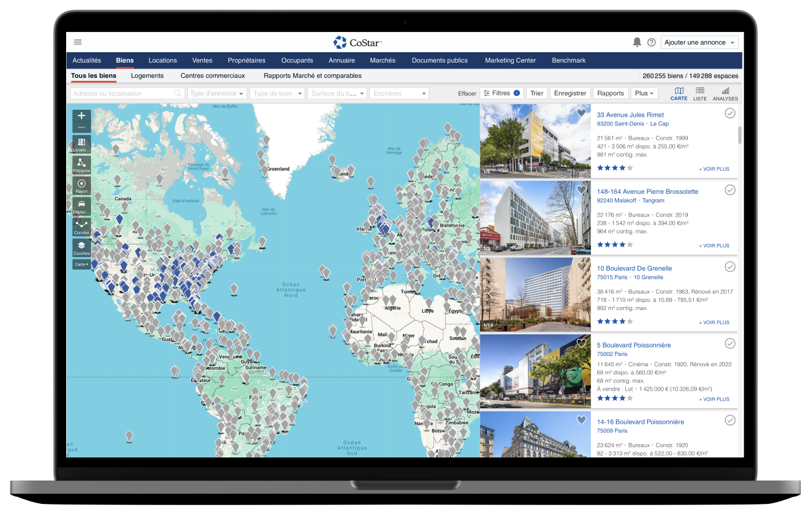812x519 pixels.
Task: Zoom in on the map
Action: click(x=81, y=116)
